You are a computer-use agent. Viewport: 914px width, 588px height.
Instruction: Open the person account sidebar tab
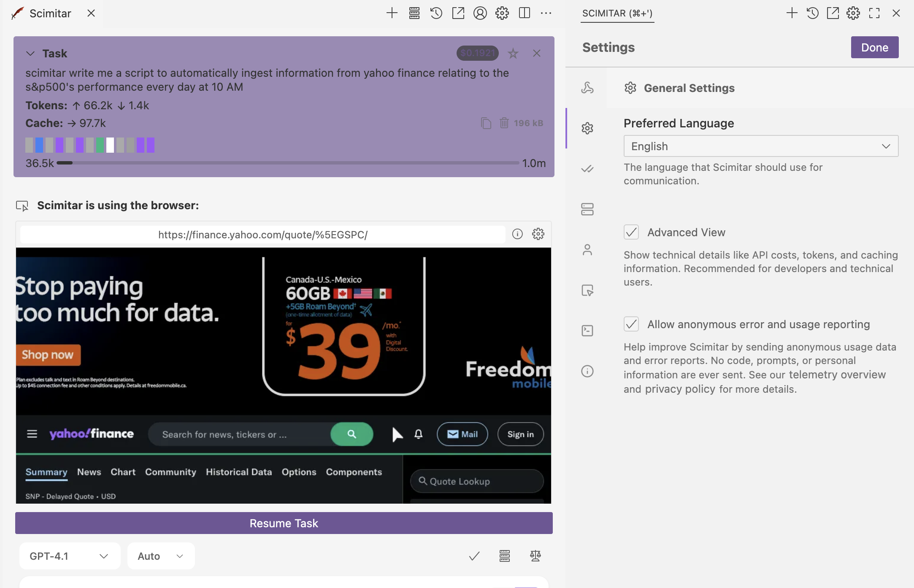587,250
